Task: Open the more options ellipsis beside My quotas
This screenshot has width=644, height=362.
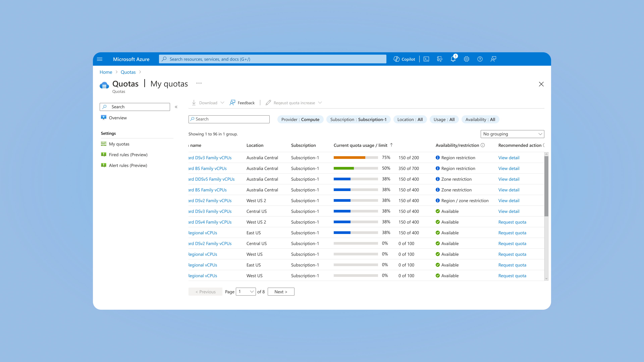Action: [199, 83]
